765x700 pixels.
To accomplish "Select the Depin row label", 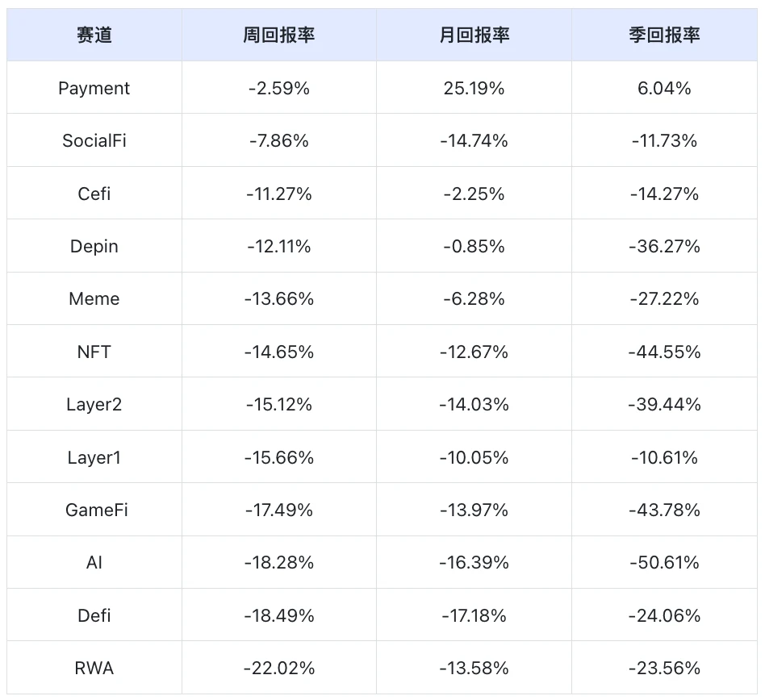I will click(94, 246).
